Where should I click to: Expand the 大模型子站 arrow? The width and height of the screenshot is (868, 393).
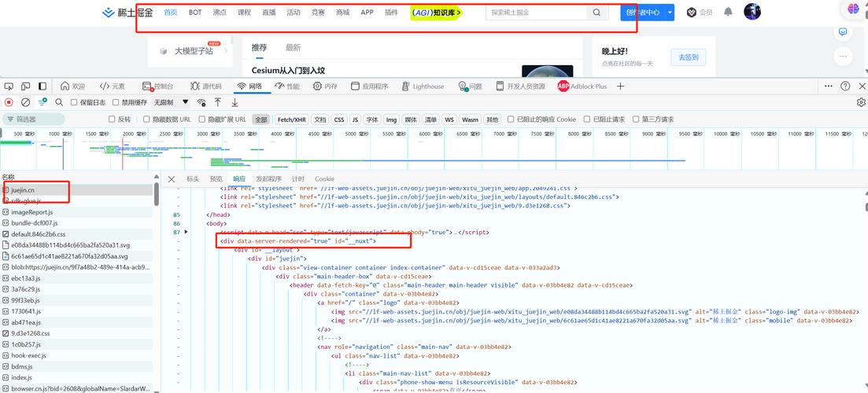(x=227, y=51)
